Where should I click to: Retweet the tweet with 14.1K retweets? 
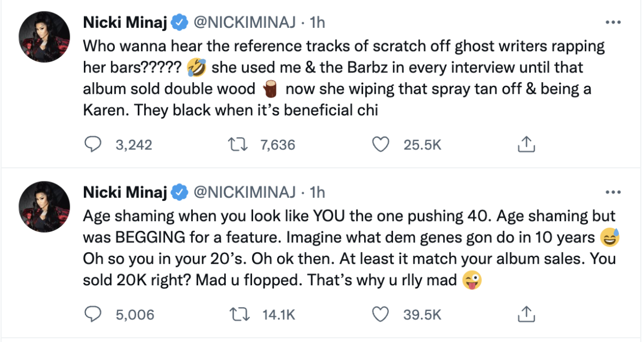tap(238, 314)
